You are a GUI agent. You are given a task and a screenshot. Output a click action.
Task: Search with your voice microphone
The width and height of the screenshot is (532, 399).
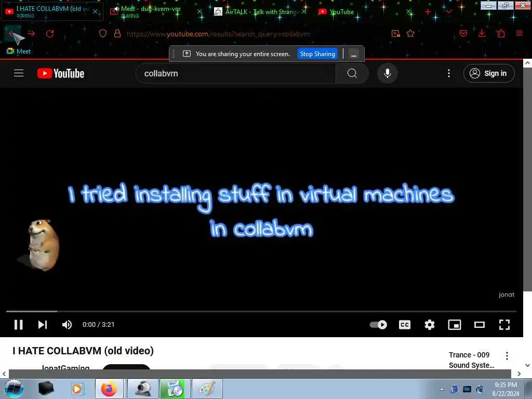coord(388,73)
